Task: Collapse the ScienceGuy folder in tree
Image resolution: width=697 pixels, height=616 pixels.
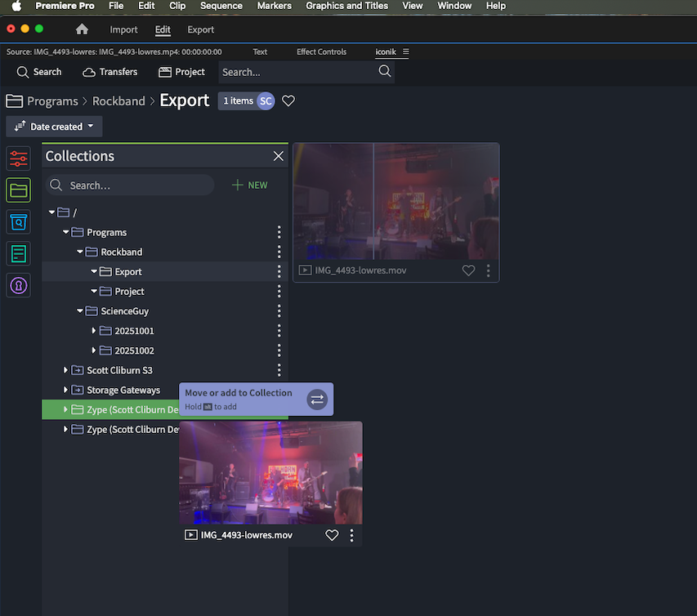Action: [x=80, y=311]
